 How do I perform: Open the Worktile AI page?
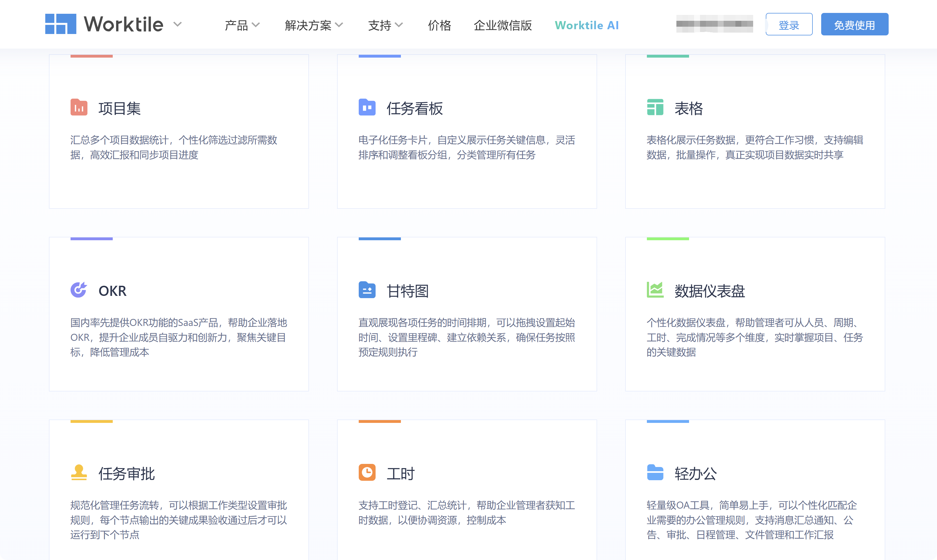(586, 25)
